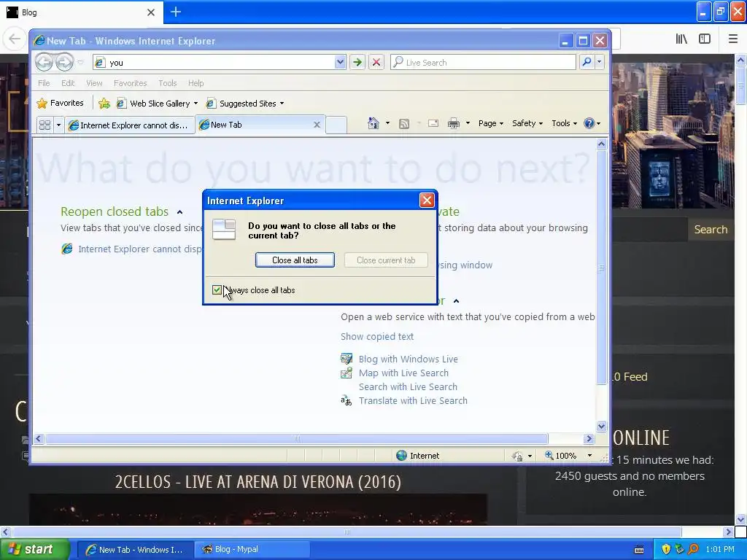Viewport: 747px width, 560px height.
Task: Run search with magnifier icon
Action: tap(587, 62)
